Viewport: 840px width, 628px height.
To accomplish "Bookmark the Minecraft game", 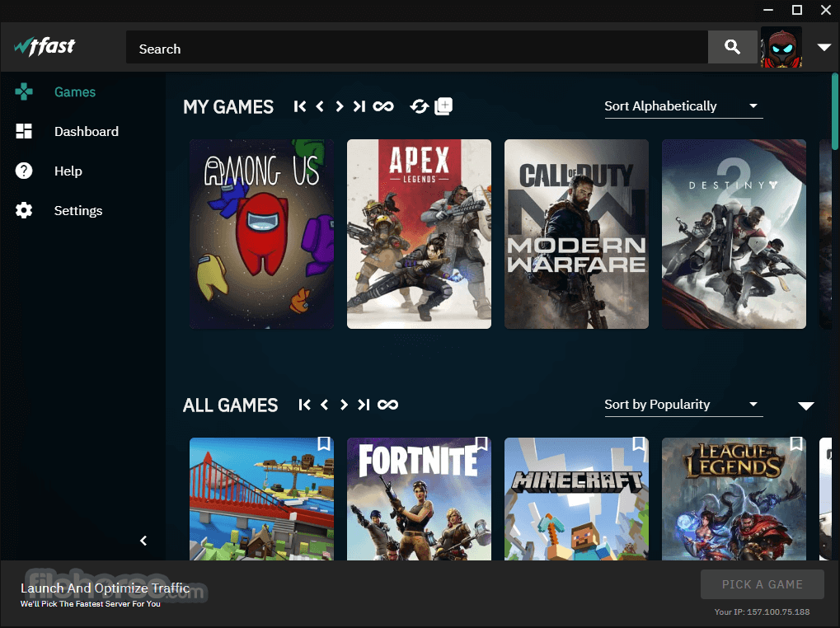I will (639, 444).
